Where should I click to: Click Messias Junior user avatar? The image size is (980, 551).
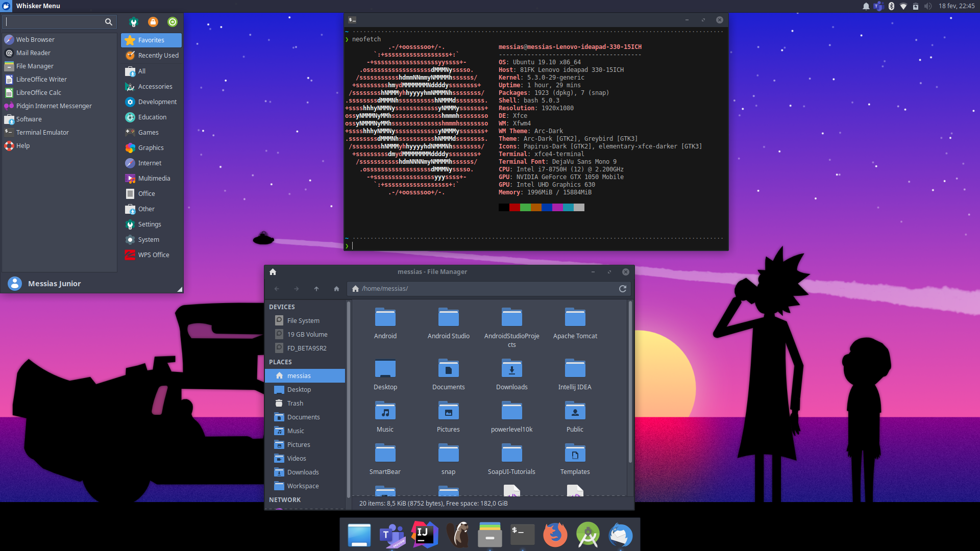point(15,283)
